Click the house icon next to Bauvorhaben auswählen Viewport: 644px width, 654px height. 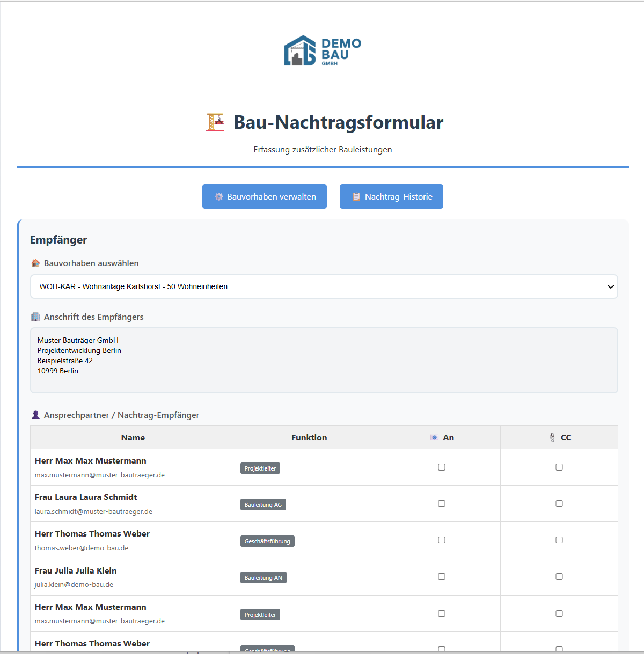coord(35,263)
